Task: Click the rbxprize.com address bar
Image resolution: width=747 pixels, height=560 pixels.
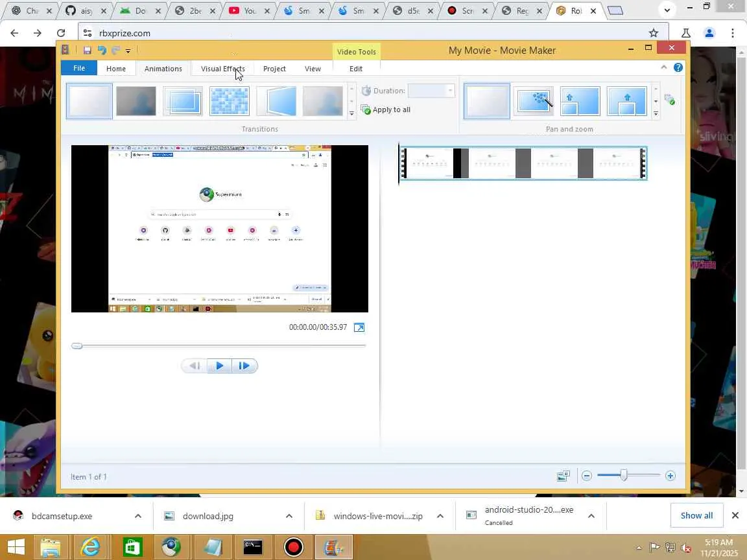Action: (372, 33)
